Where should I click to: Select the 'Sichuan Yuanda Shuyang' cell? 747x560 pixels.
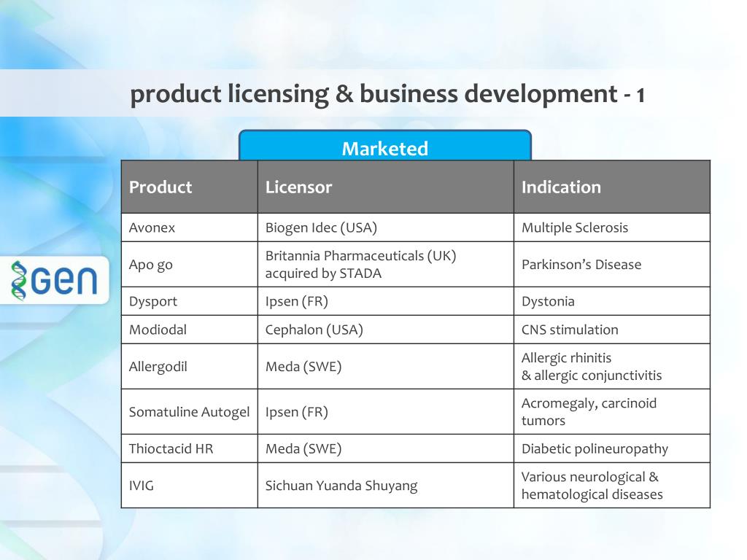pos(386,485)
